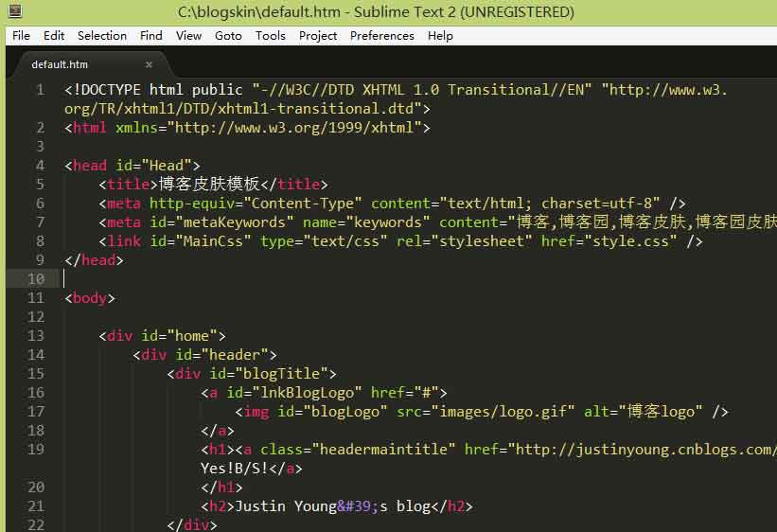Click line number 19 in gutter
The width and height of the screenshot is (777, 532).
(x=36, y=450)
